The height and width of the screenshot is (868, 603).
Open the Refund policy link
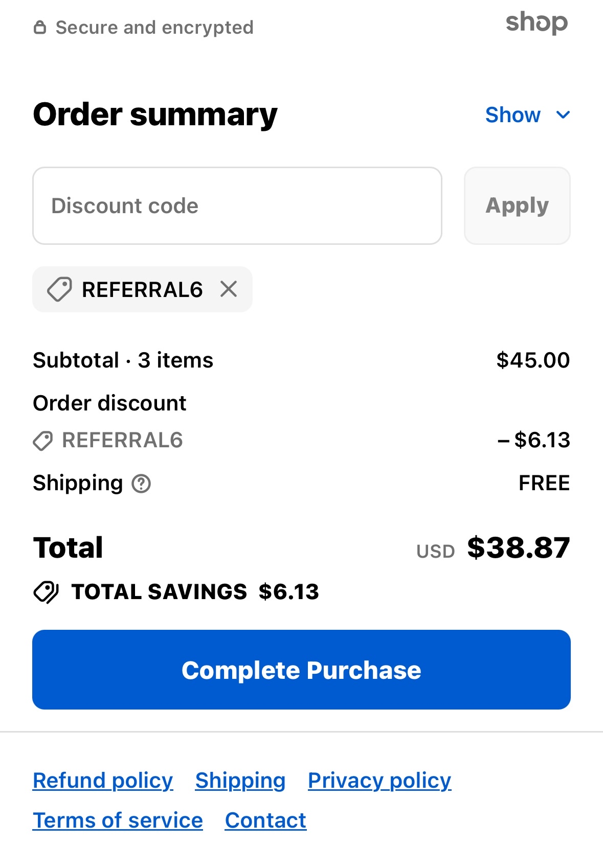tap(103, 781)
